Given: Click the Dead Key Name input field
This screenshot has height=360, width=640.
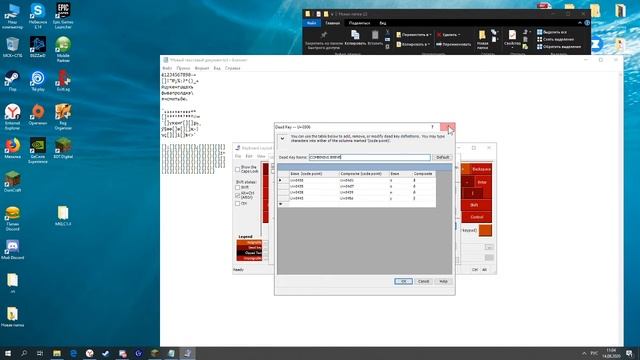Looking at the screenshot, I should coord(369,157).
